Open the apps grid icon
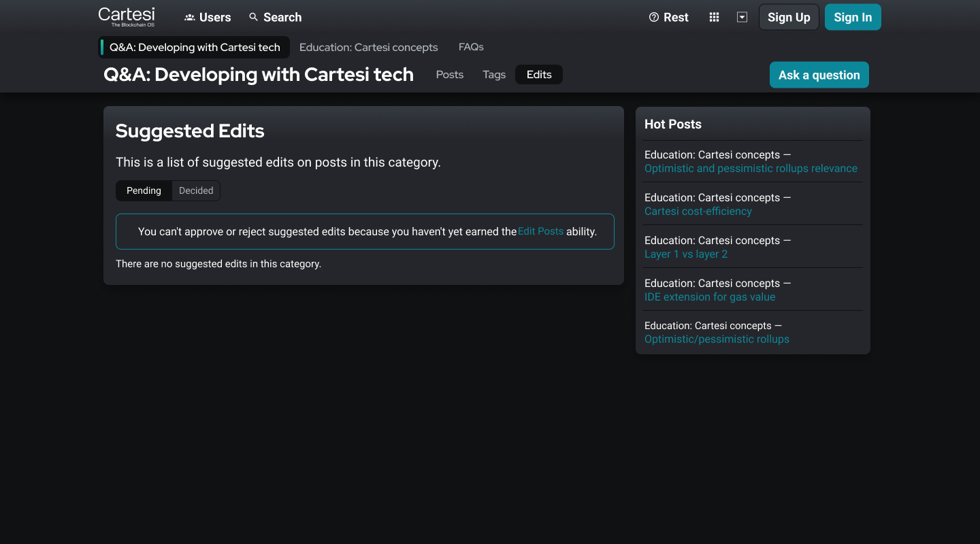 [x=714, y=17]
